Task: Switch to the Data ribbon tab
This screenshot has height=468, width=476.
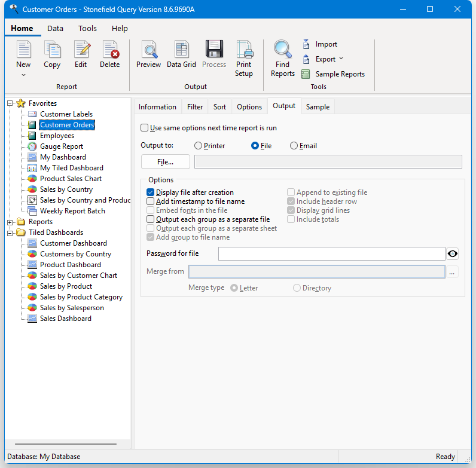Action: (x=55, y=29)
